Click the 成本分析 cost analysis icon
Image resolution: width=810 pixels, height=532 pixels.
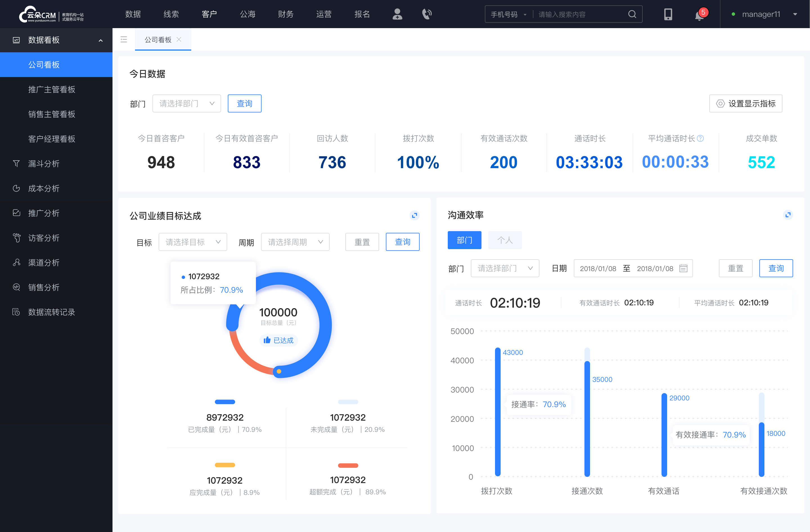click(x=16, y=188)
